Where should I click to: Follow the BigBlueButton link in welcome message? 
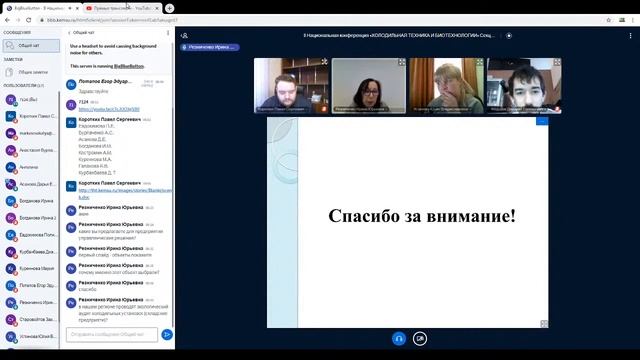(x=129, y=66)
